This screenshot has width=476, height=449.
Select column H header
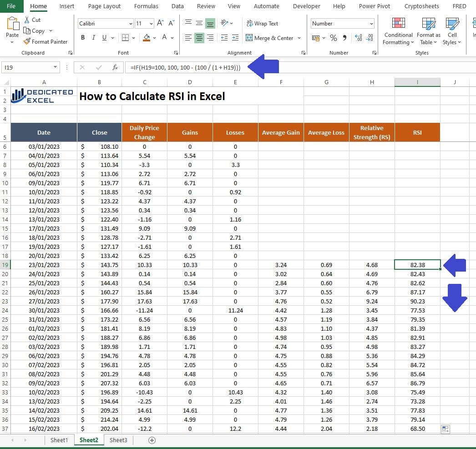click(372, 82)
